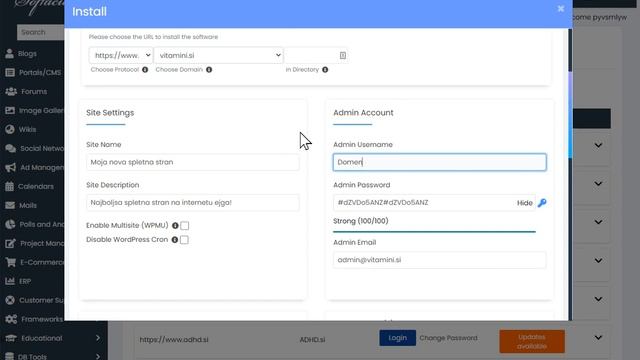Click the Calendars sidebar icon
The height and width of the screenshot is (360, 640).
[9, 186]
